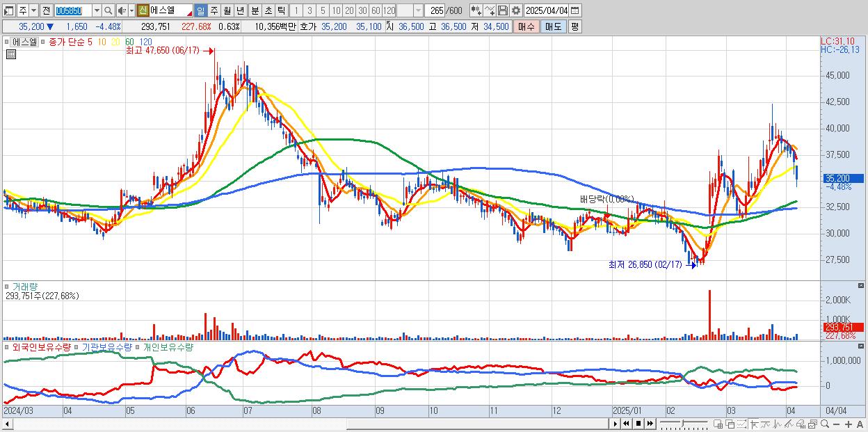Click the play forward playback button

click(x=616, y=424)
